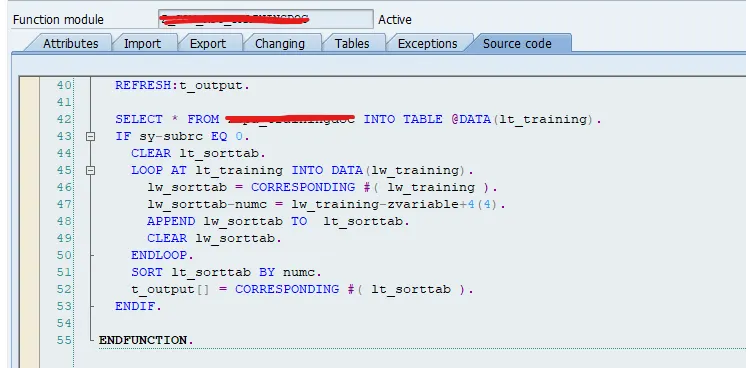This screenshot has width=746, height=368.
Task: Click the APPEND keyword on line 48
Action: coord(171,221)
